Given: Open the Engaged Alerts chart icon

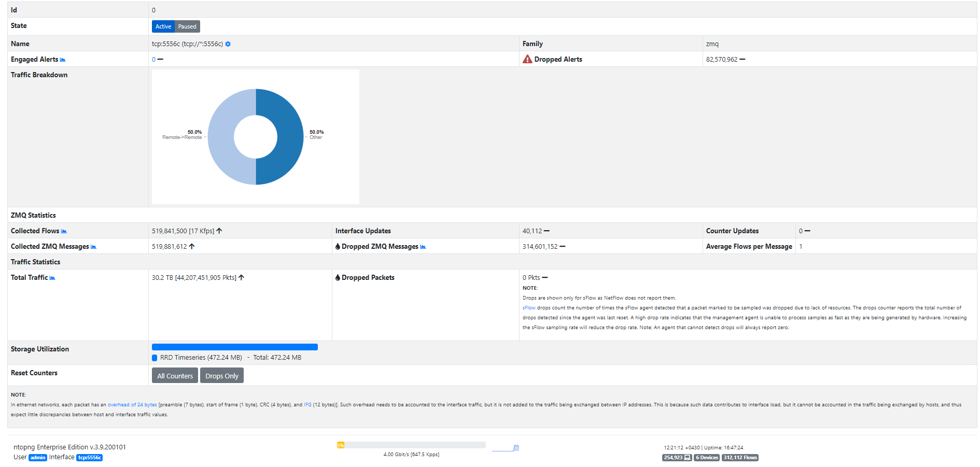Looking at the screenshot, I should coord(63,60).
